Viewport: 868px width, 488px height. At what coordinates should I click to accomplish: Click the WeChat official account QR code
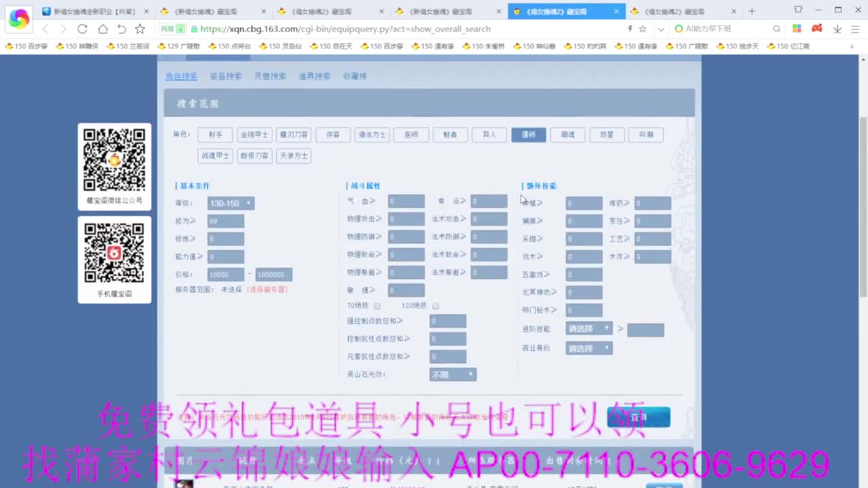[x=114, y=160]
